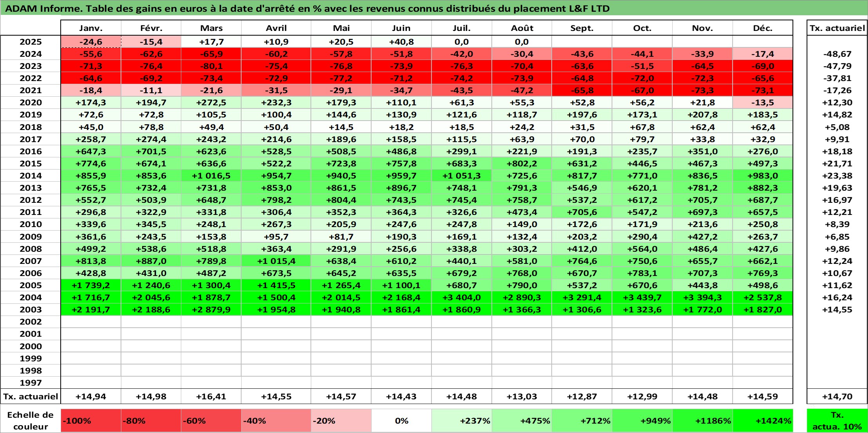The width and height of the screenshot is (868, 433).
Task: Select cell -17,4 for December 2024
Action: tap(763, 54)
